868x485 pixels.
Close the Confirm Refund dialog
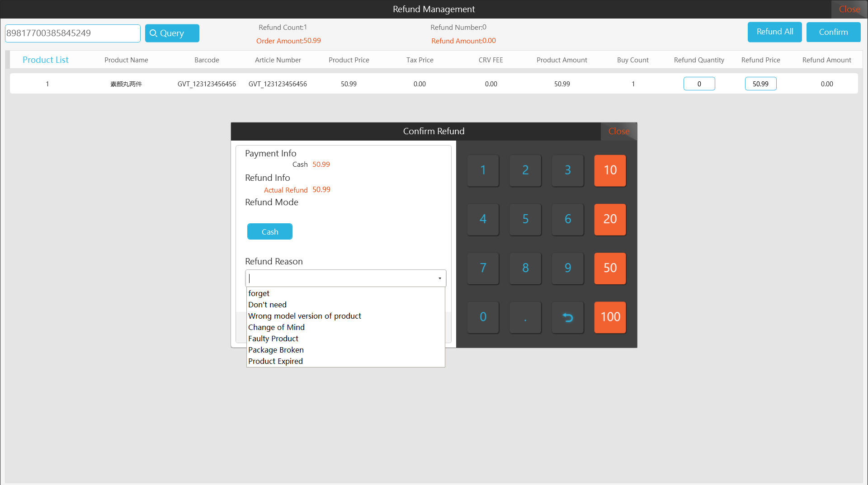pos(618,131)
